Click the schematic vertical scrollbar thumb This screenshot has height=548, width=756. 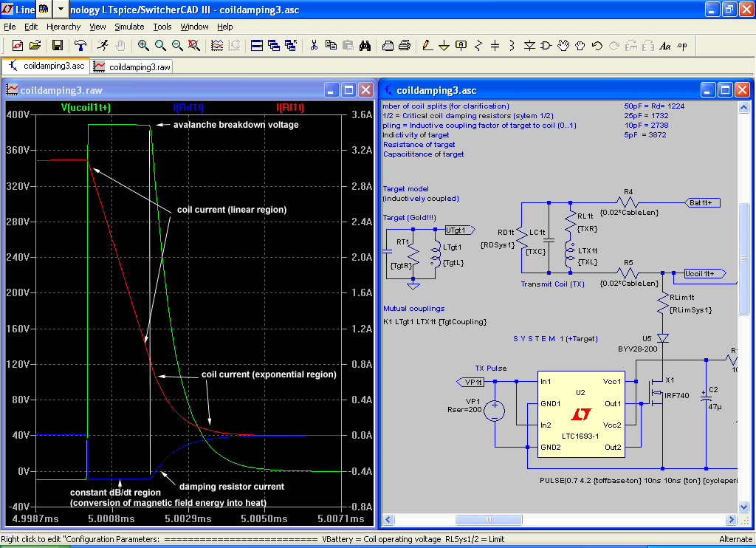click(743, 259)
